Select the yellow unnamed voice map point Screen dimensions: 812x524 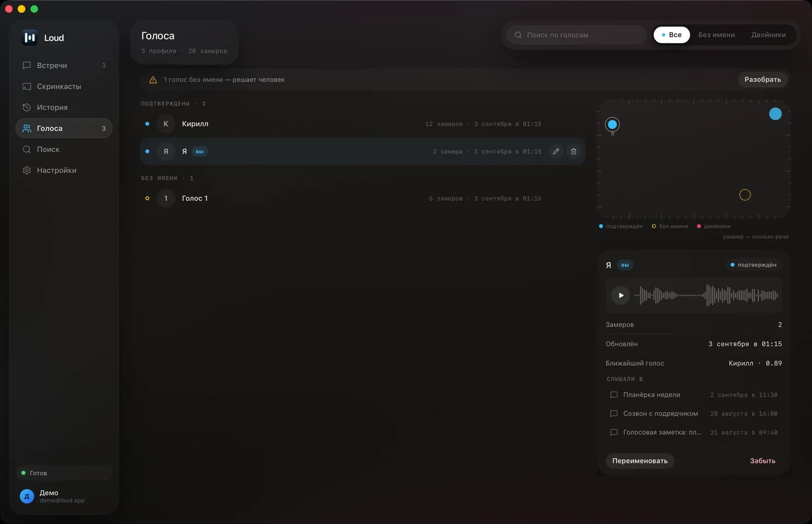tap(745, 195)
